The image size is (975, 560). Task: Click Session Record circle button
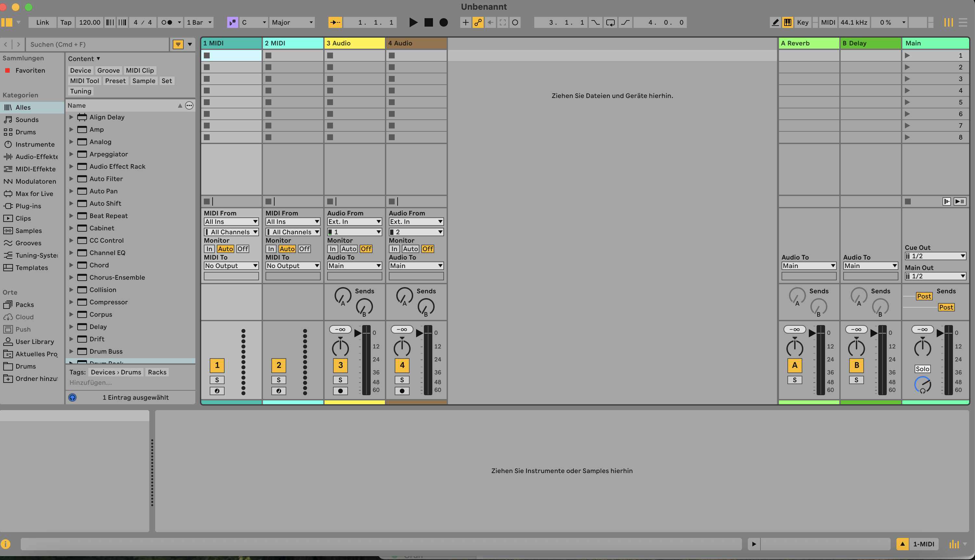pyautogui.click(x=515, y=22)
